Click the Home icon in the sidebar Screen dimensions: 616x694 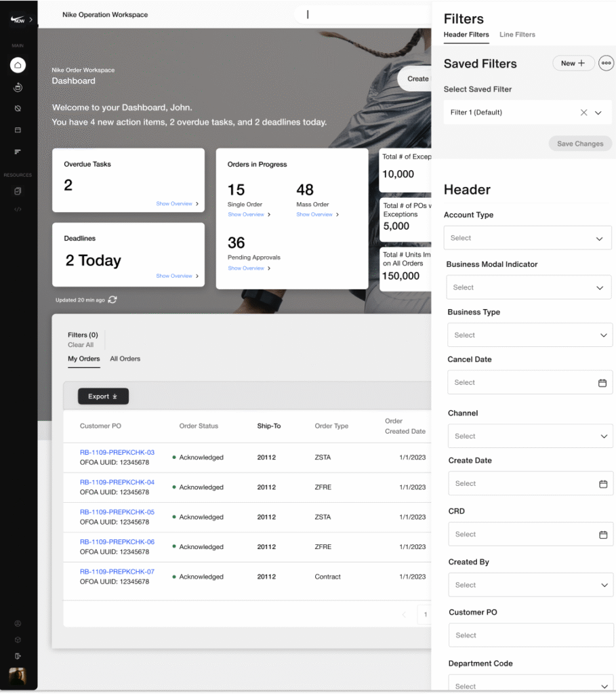18,65
